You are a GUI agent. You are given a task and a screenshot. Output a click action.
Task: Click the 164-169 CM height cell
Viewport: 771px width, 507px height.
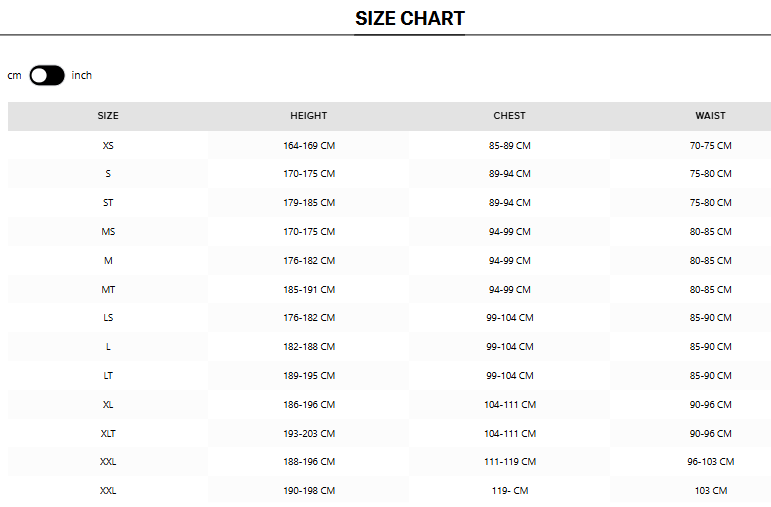click(309, 146)
